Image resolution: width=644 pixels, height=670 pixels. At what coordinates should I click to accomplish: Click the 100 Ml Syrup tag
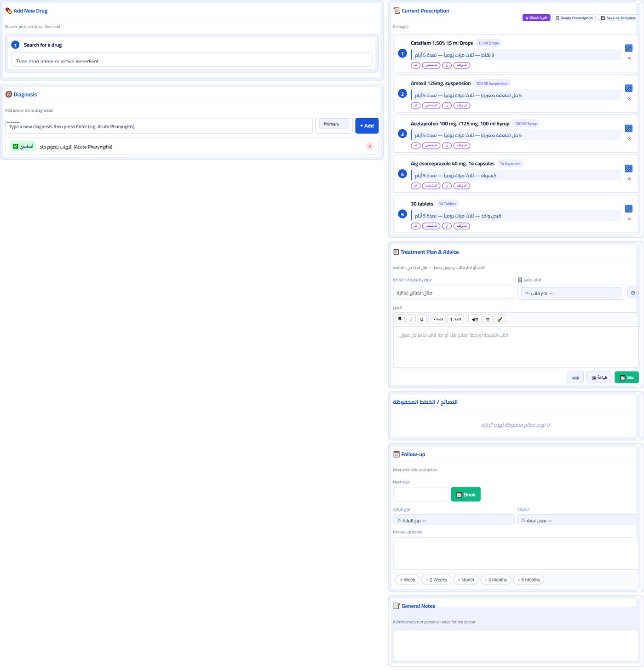click(x=526, y=124)
